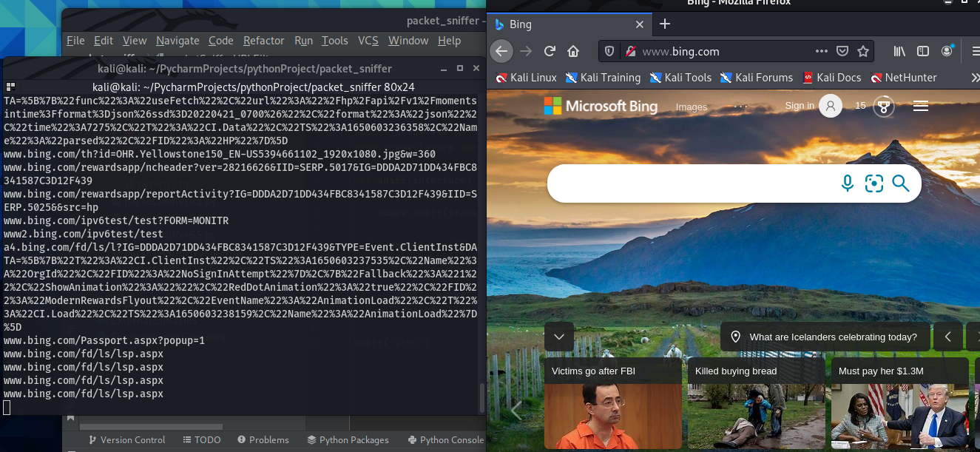Open PyCharm Tools menu
Screen dimensions: 980x452
click(x=335, y=41)
